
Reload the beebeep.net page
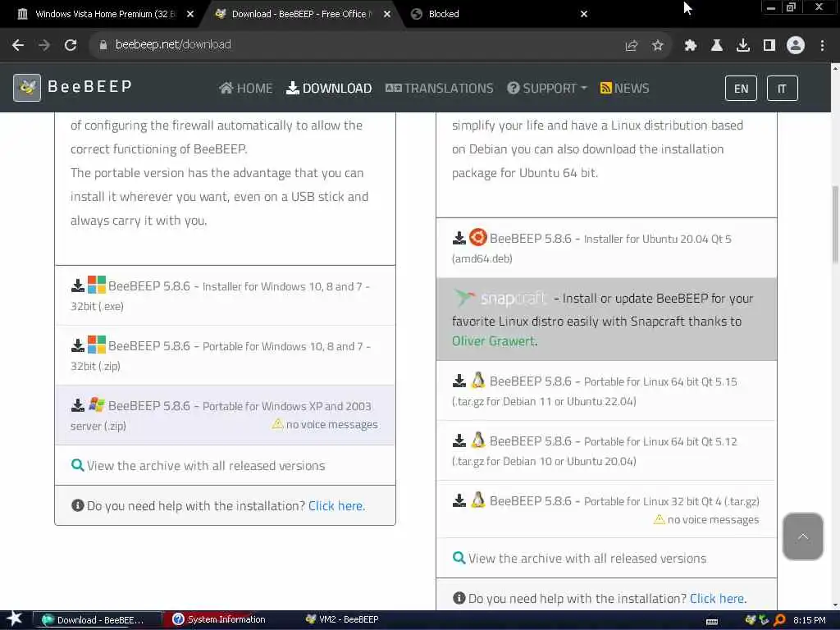(x=71, y=45)
